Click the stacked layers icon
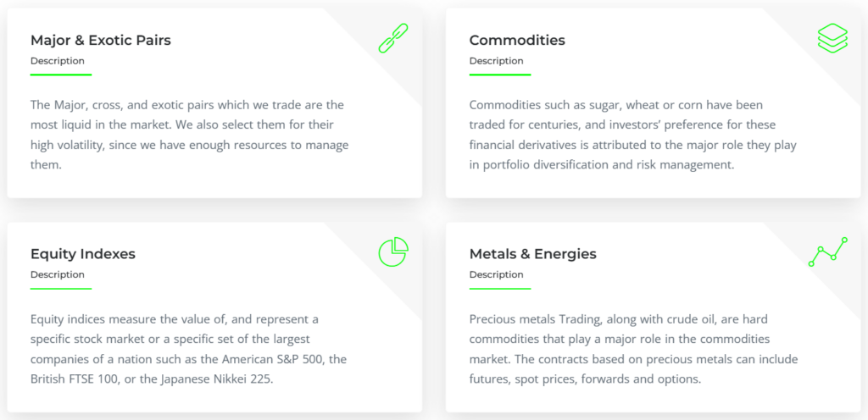The image size is (868, 420). click(832, 38)
